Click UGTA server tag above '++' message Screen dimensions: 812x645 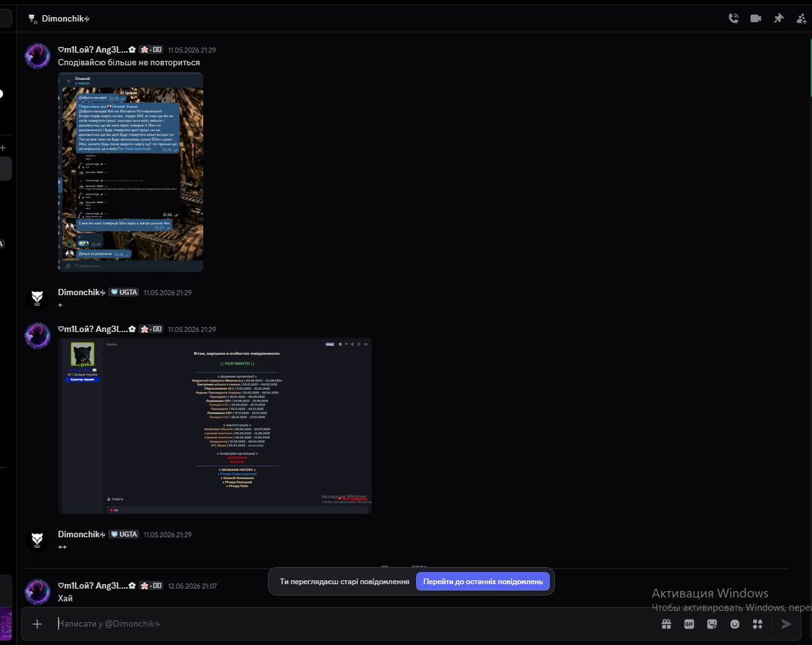pyautogui.click(x=124, y=534)
